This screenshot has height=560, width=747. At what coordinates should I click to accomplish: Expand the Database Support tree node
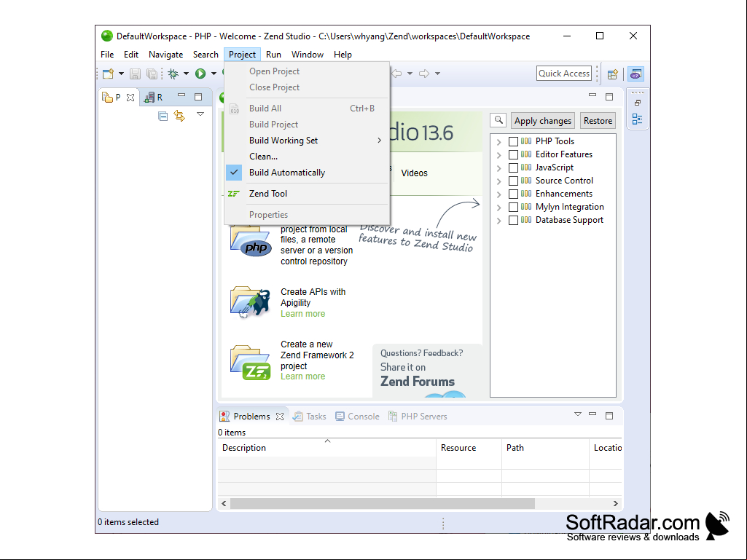[498, 221]
